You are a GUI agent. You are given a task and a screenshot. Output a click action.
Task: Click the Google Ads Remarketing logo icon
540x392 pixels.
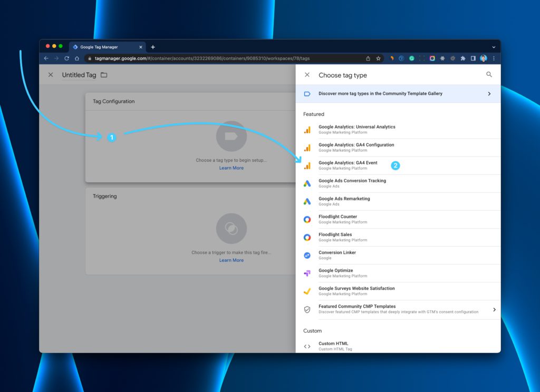307,201
